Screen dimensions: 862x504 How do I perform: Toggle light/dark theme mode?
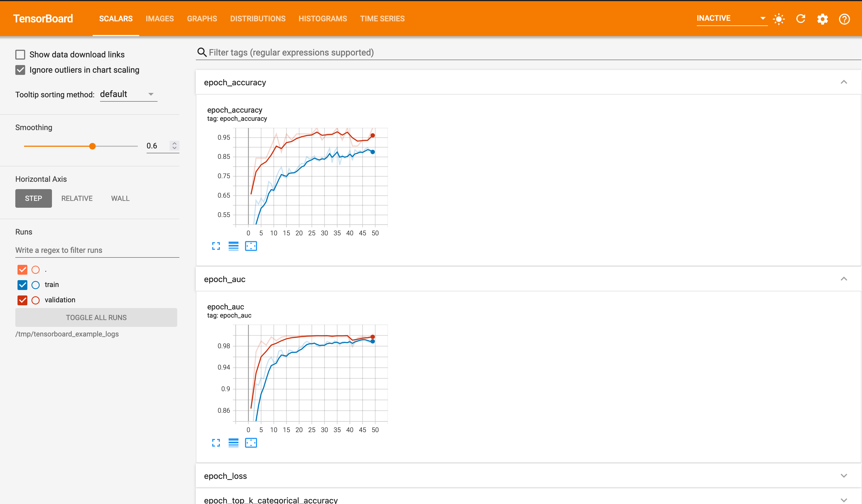[779, 19]
